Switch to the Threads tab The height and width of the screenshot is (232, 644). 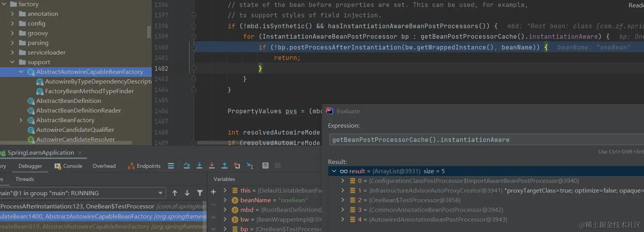[x=25, y=179]
